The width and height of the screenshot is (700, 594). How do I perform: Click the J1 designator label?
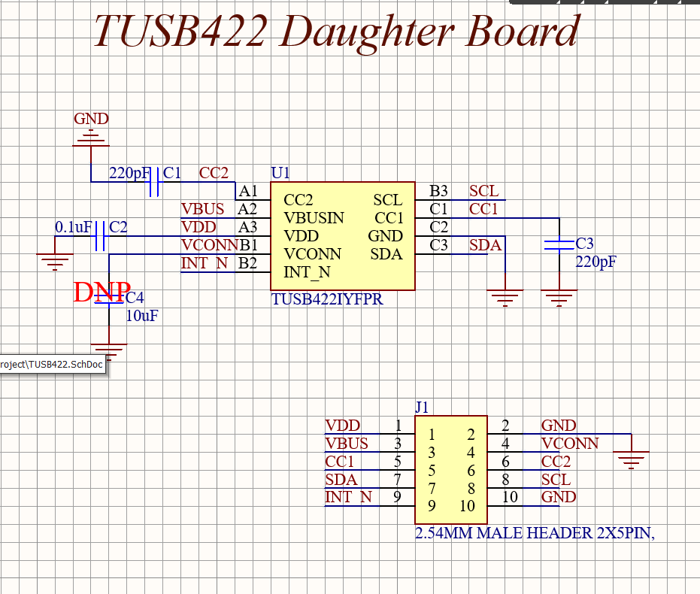coord(422,407)
